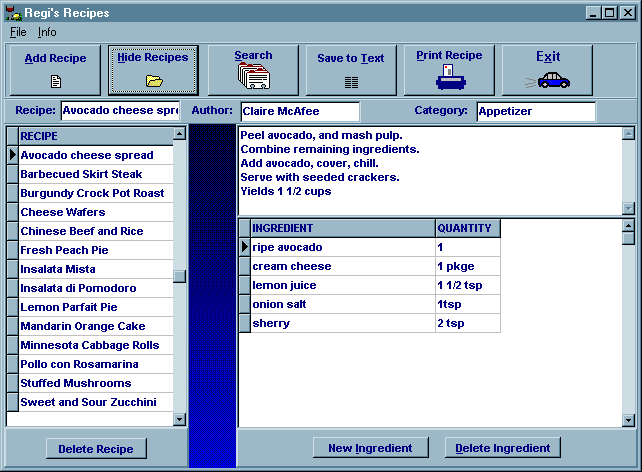Minimize the Regi's Recipes window

tap(593, 13)
